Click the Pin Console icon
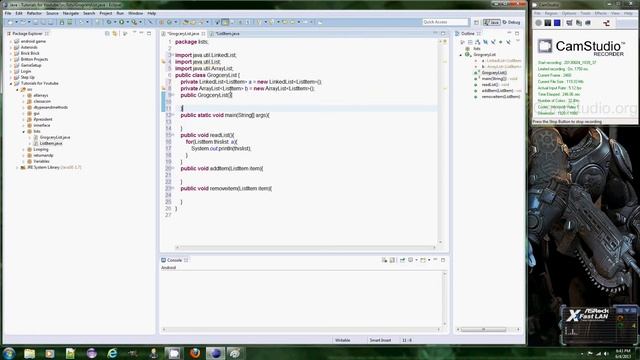 [x=402, y=260]
